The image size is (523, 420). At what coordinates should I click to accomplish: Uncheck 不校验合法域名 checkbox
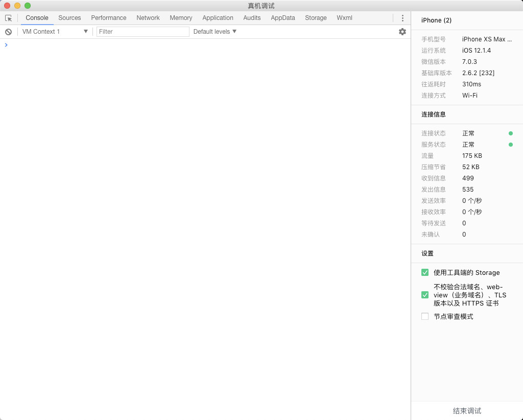coord(425,295)
